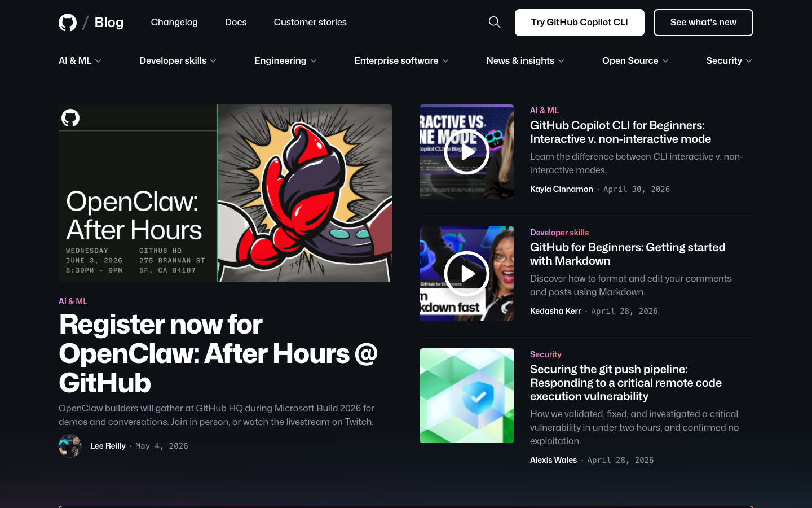Open Customer stories
Image resolution: width=812 pixels, height=508 pixels.
point(310,22)
